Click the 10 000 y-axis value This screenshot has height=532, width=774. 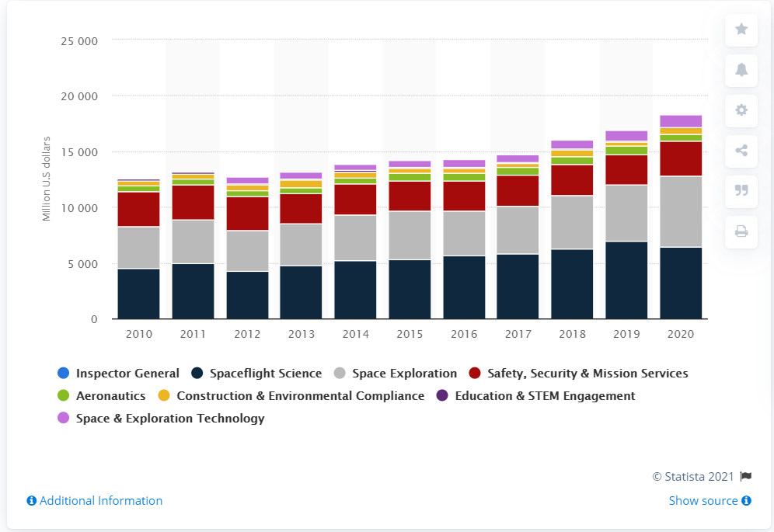coord(79,208)
